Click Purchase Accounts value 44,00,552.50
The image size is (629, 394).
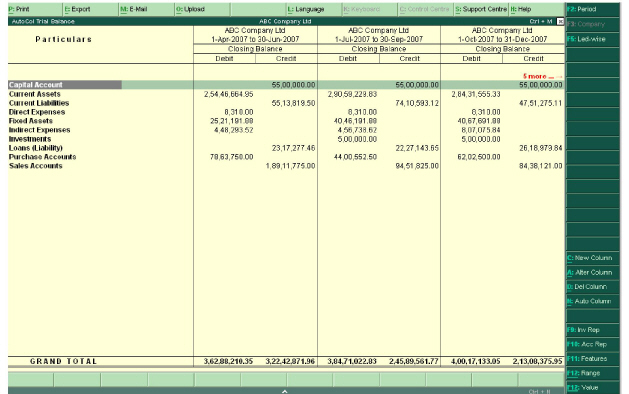click(355, 157)
